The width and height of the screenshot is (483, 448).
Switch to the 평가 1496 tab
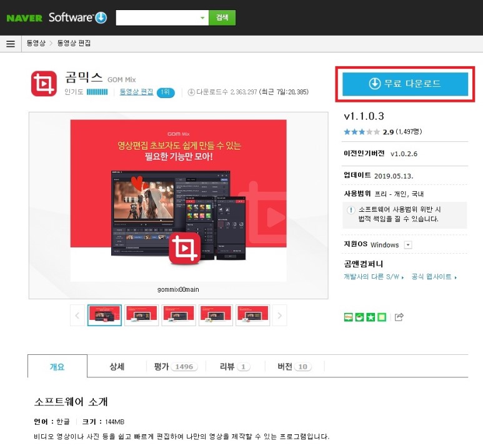(176, 366)
